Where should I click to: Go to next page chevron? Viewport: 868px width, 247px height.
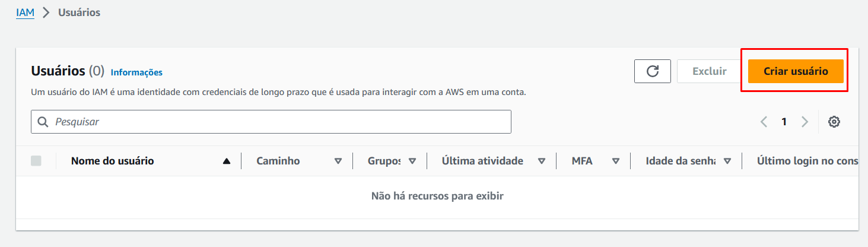[x=805, y=122]
